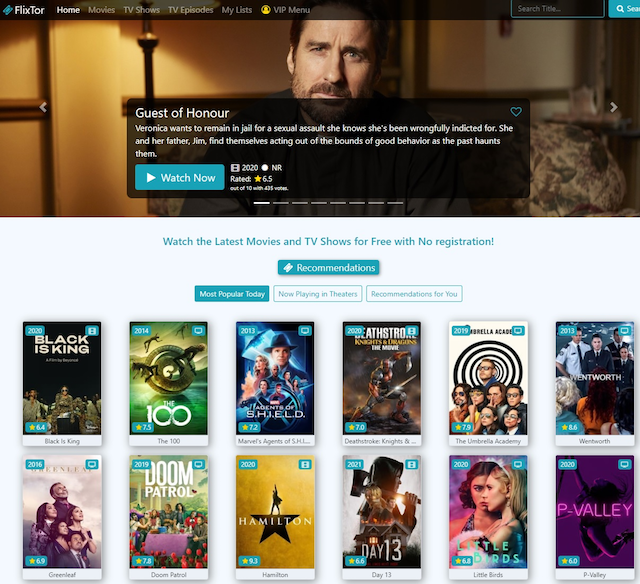640x584 pixels.
Task: Select the first carousel indicator
Action: pyautogui.click(x=262, y=203)
